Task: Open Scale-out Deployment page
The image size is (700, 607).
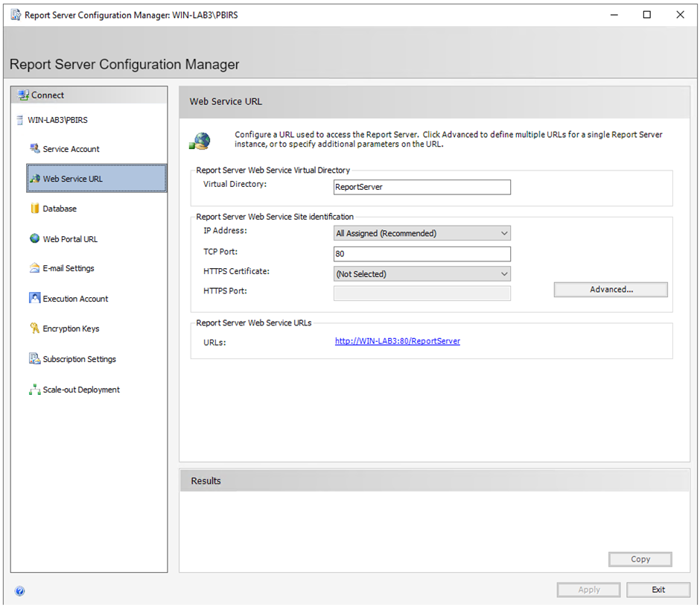Action: pyautogui.click(x=81, y=390)
